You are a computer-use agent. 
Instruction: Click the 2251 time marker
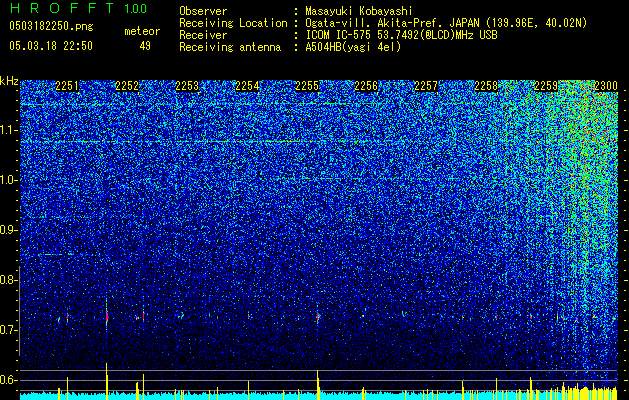[x=67, y=86]
